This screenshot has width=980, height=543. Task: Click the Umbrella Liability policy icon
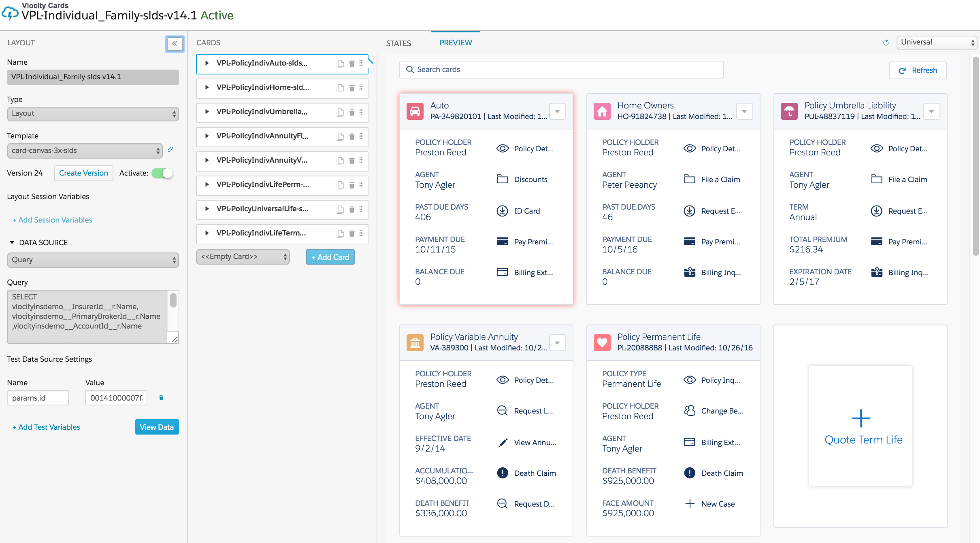pos(789,111)
